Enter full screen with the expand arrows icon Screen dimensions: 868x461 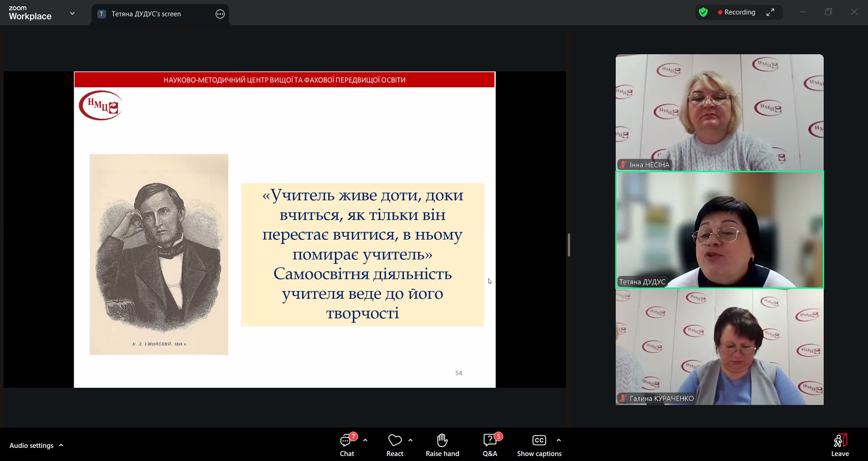coord(770,12)
